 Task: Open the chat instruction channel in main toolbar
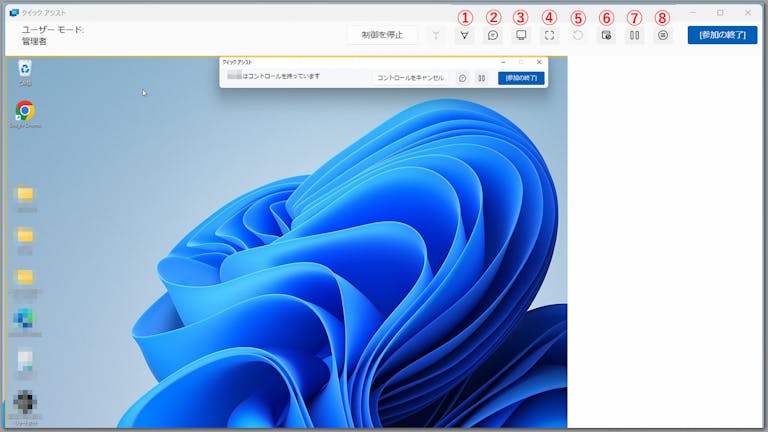point(493,35)
